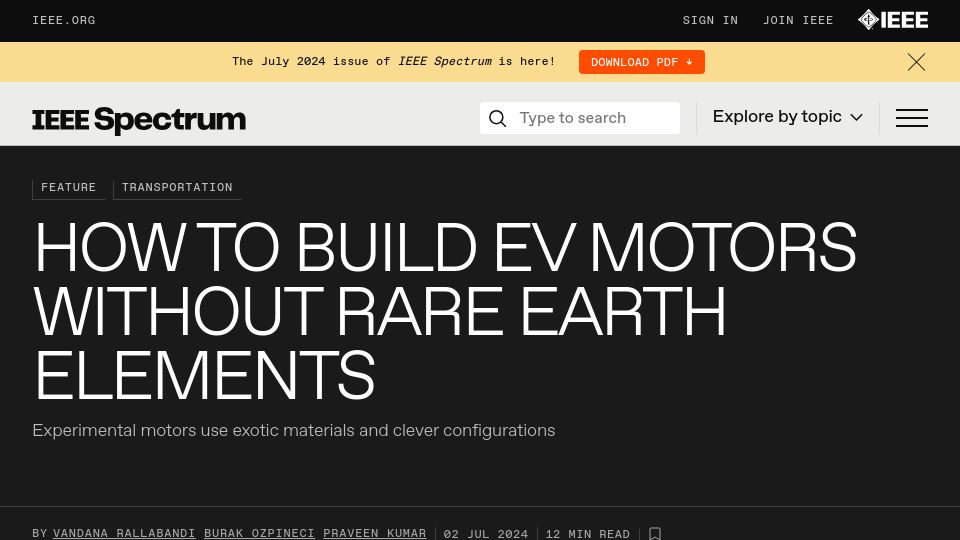View author Burak Ozpineci
Viewport: 960px width, 540px height.
259,533
